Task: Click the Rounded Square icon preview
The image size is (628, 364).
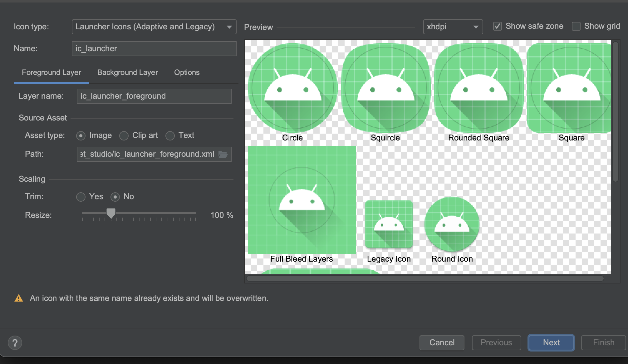Action: click(478, 88)
